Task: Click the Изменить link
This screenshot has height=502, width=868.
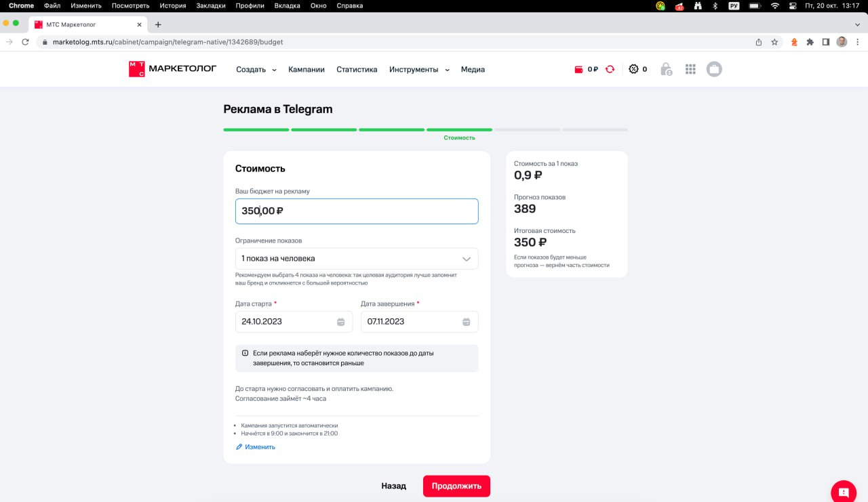Action: (x=256, y=447)
